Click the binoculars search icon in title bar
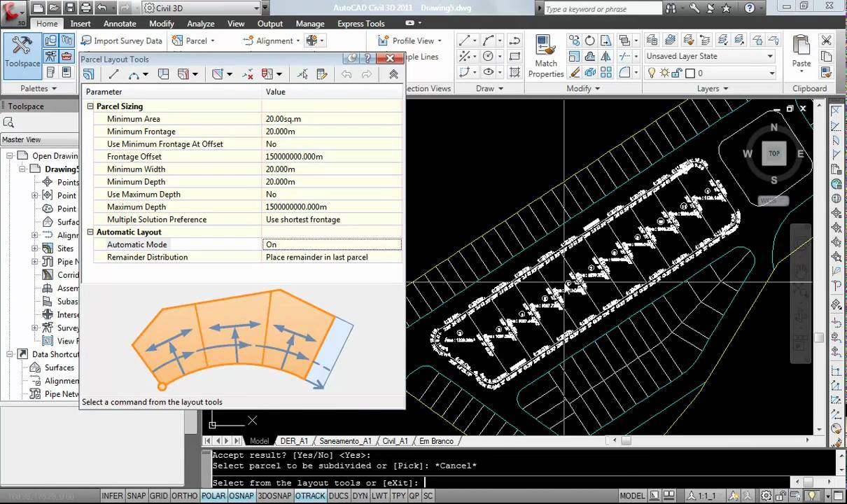The image size is (847, 504). pyautogui.click(x=671, y=8)
